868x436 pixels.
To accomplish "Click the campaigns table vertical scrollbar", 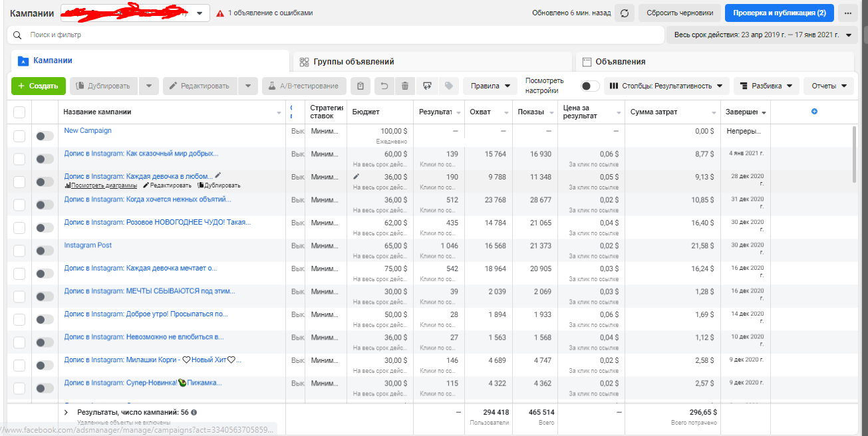I will pos(854,154).
